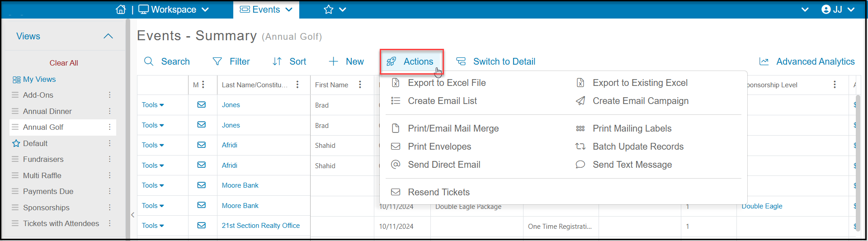Open options menu for Annual Dinner view
The width and height of the screenshot is (868, 241).
109,111
